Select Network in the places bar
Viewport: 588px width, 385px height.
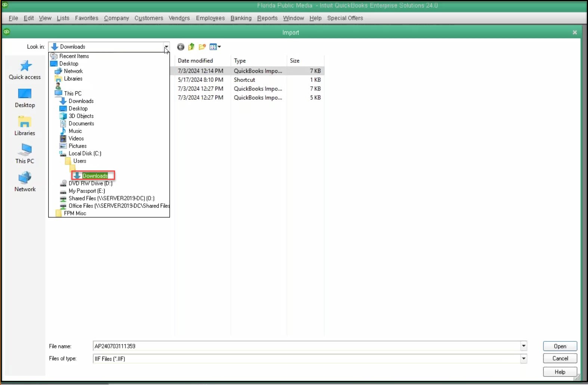click(x=25, y=182)
